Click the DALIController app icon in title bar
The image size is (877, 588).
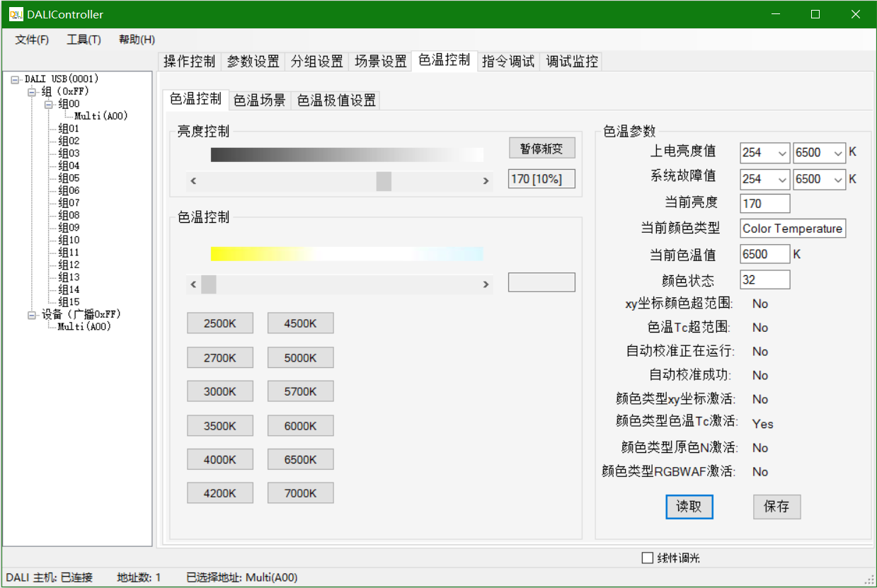[x=16, y=14]
